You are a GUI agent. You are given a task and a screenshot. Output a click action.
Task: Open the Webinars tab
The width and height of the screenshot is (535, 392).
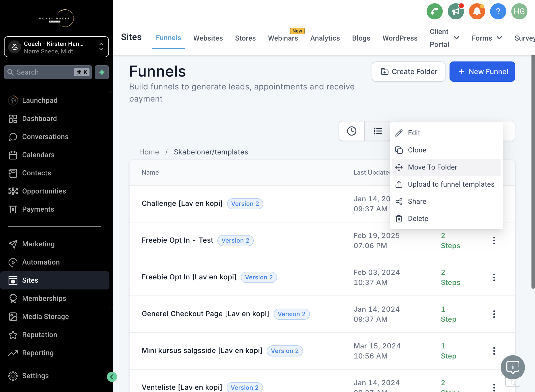click(283, 38)
